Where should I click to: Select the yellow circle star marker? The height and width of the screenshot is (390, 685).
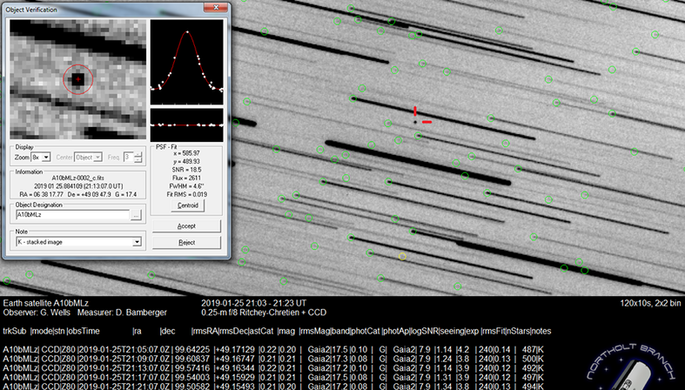coord(402,257)
